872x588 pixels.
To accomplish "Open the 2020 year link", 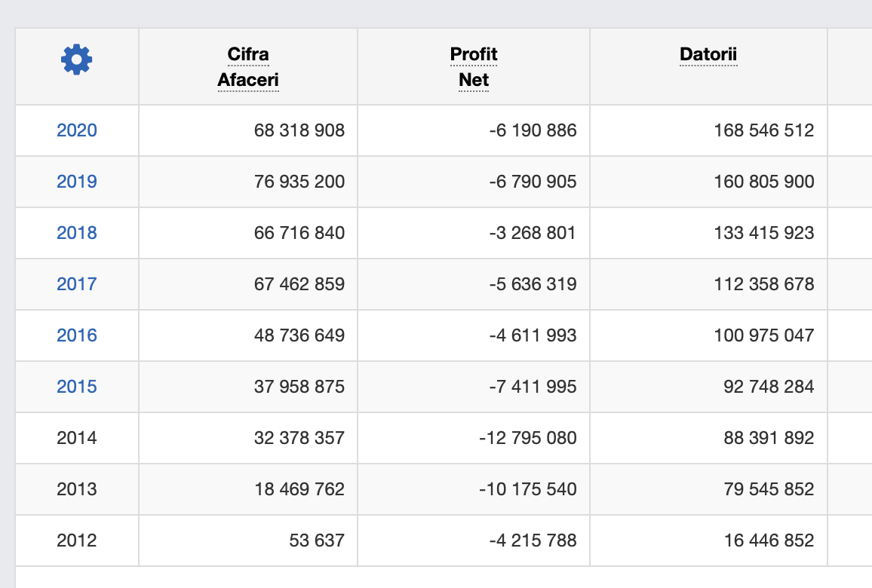I will click(x=77, y=130).
